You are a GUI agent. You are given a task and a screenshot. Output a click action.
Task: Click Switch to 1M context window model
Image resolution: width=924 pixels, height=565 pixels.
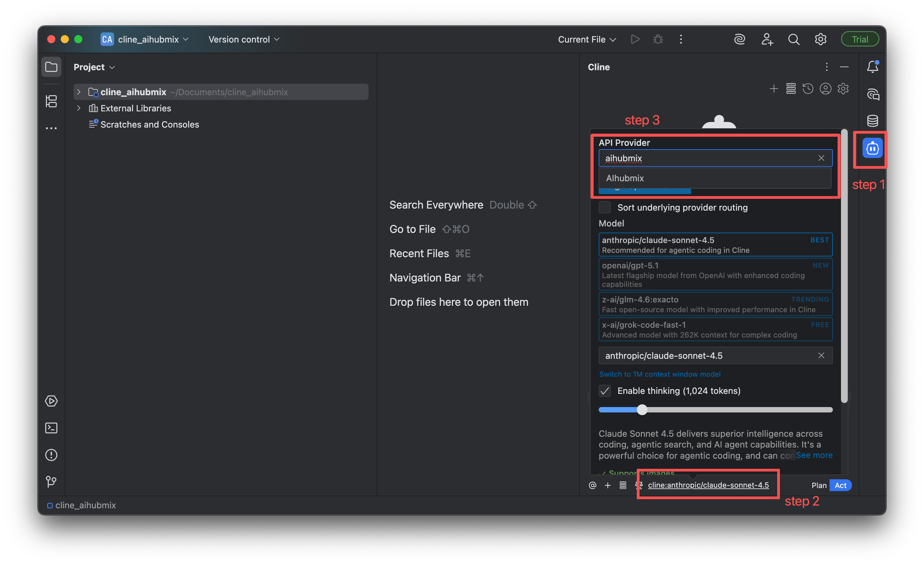(660, 374)
